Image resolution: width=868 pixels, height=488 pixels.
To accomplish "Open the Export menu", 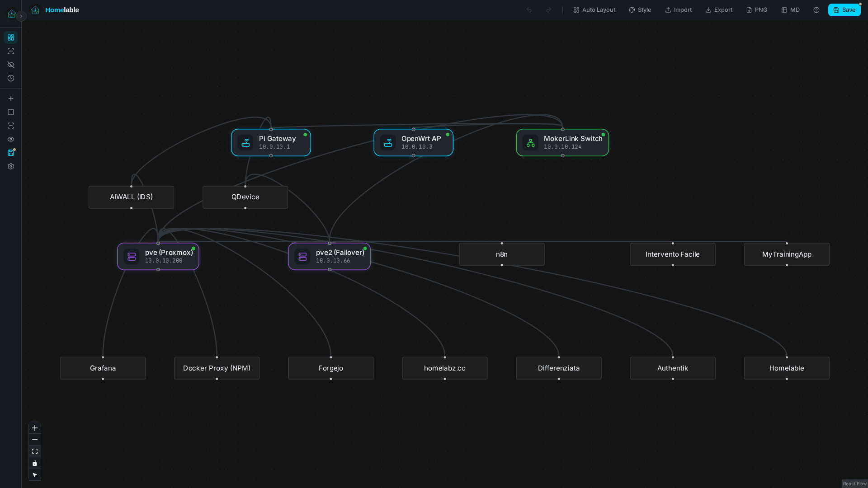I will coord(719,9).
